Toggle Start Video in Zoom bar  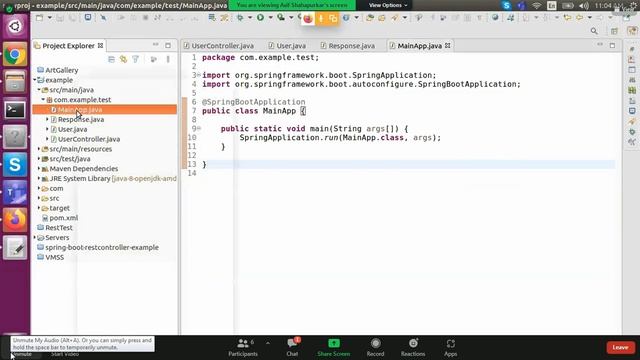pos(64,354)
